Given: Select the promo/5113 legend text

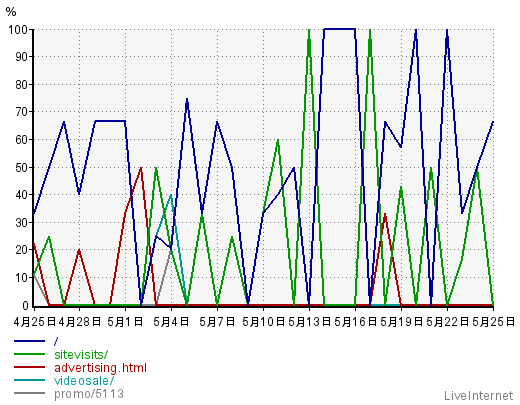Looking at the screenshot, I should pyautogui.click(x=89, y=394).
